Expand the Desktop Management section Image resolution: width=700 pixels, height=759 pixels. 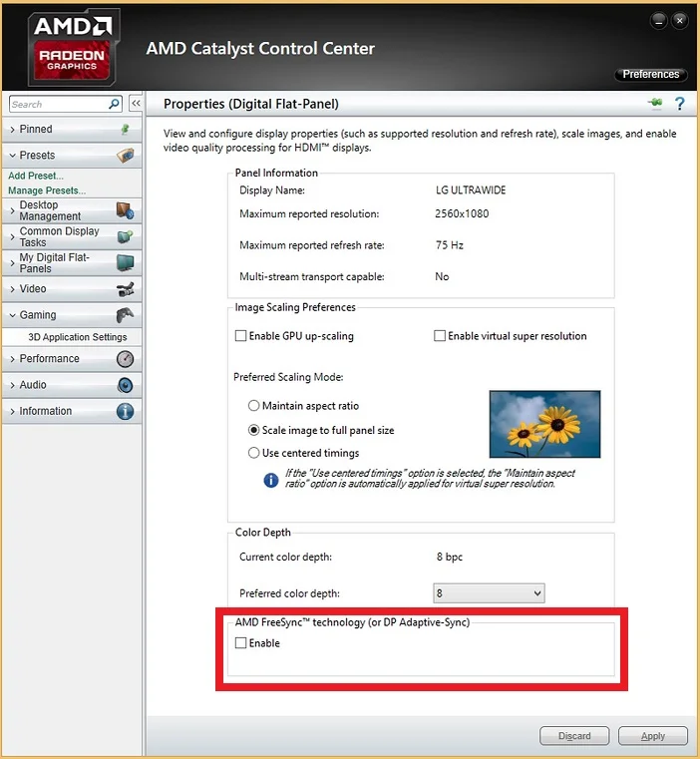click(72, 210)
